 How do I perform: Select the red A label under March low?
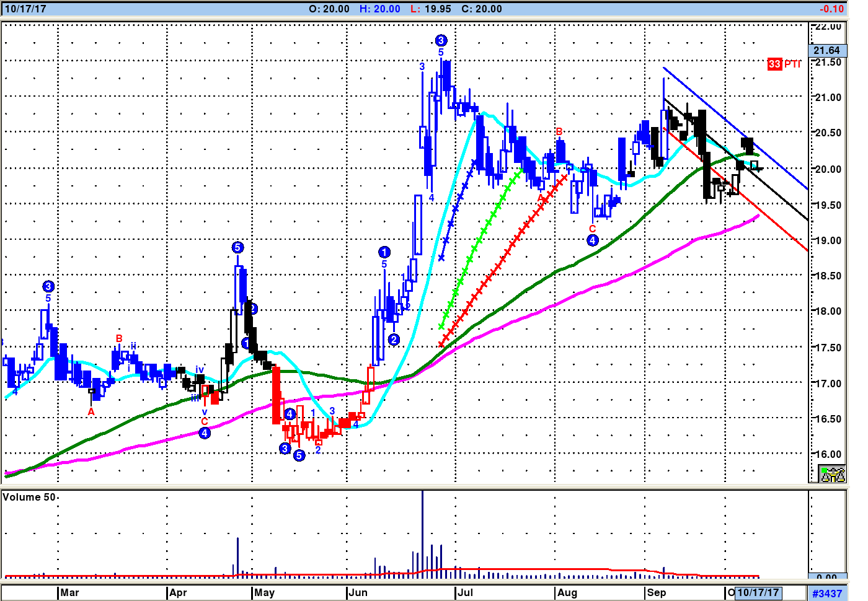pyautogui.click(x=91, y=412)
